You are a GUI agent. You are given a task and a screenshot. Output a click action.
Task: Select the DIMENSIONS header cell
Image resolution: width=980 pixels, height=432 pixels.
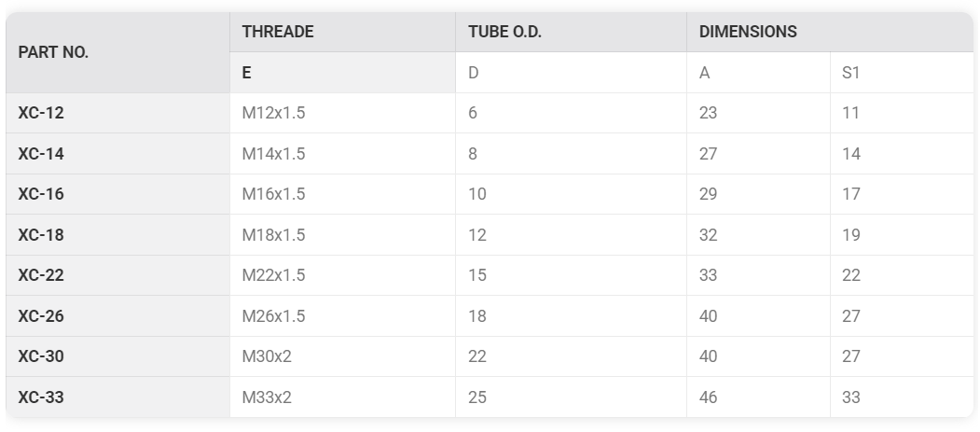(x=748, y=32)
